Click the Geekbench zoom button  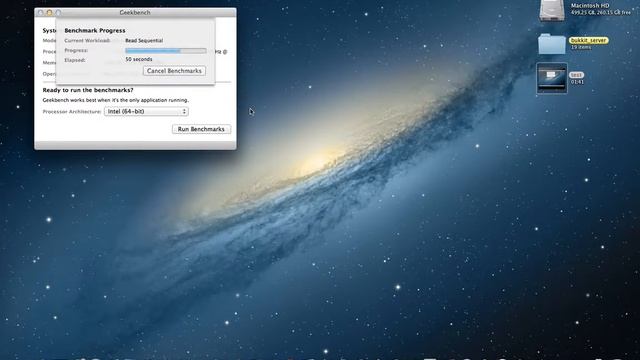(x=58, y=13)
